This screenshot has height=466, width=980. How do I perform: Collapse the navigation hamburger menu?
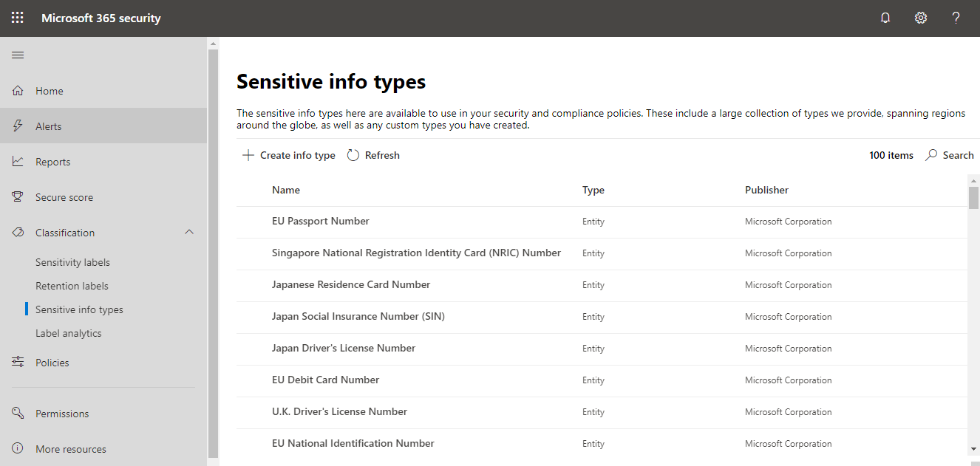click(x=18, y=55)
